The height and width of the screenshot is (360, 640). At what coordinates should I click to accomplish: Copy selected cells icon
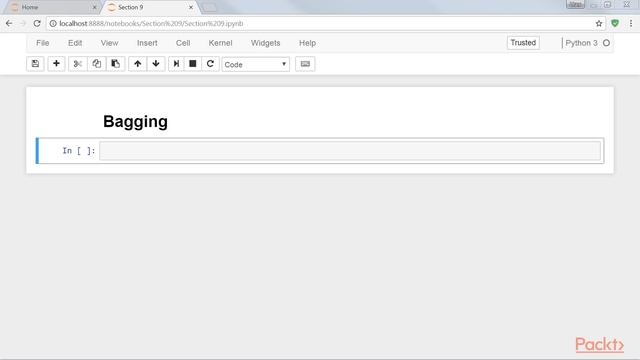coord(97,64)
